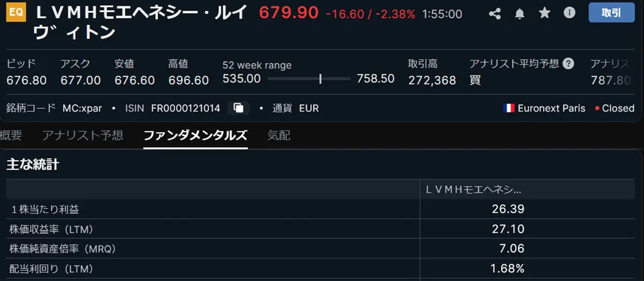Click the currency value EUR

[x=309, y=108]
